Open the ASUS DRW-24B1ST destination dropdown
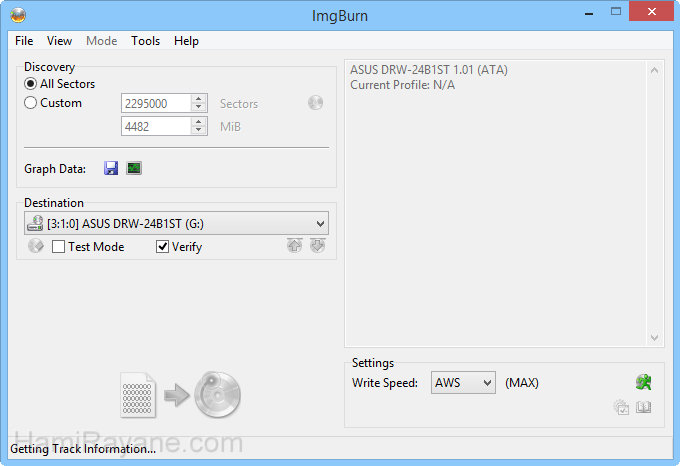 177,224
